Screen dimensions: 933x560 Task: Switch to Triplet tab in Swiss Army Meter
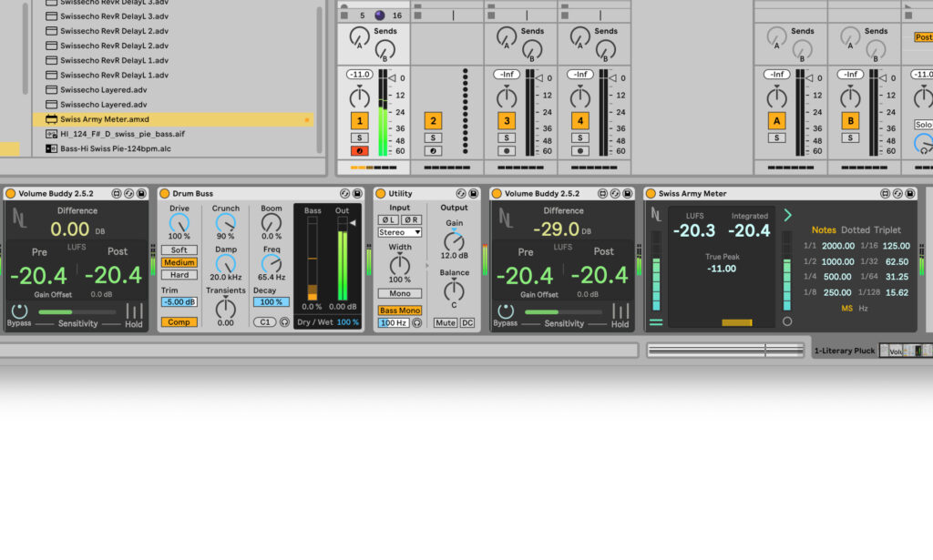pos(887,230)
